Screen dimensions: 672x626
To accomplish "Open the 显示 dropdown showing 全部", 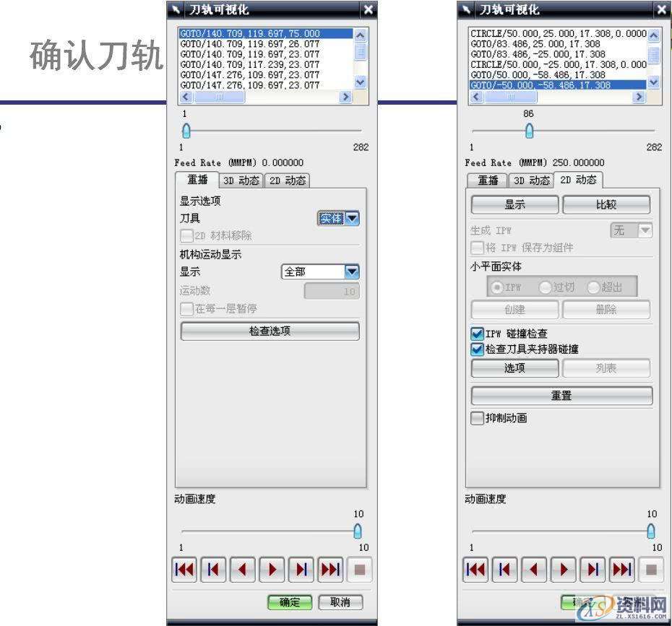I will (x=350, y=271).
